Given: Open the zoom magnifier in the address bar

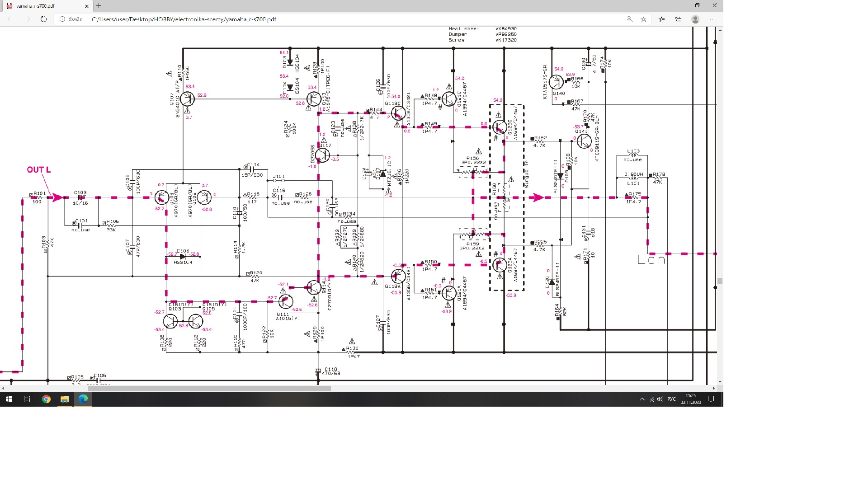Looking at the screenshot, I should (x=630, y=19).
